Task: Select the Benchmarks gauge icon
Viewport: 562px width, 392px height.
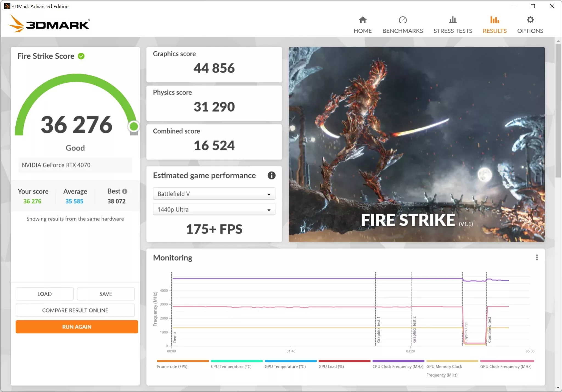Action: pos(402,20)
